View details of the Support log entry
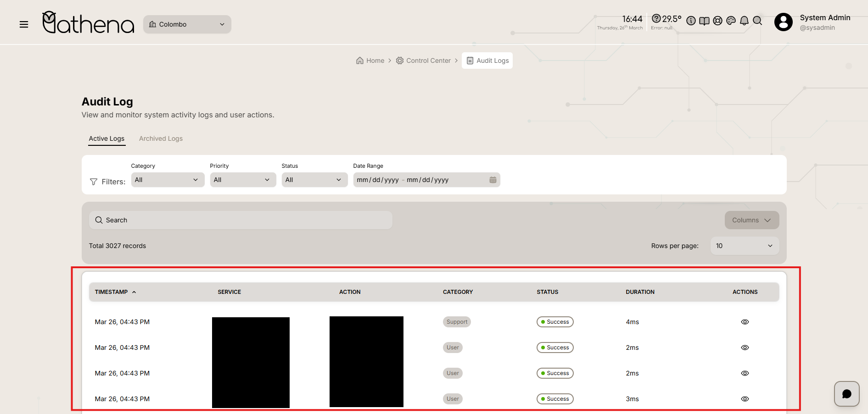The image size is (868, 414). (x=745, y=322)
